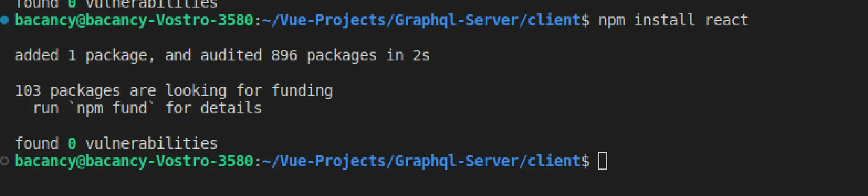
Task: Click the blue filled command decoration dot
Action: 4,20
